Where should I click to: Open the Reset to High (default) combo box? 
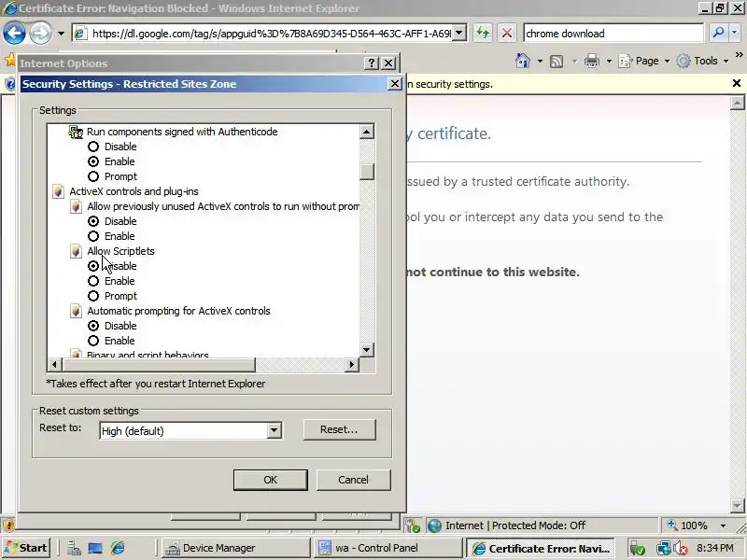(191, 431)
